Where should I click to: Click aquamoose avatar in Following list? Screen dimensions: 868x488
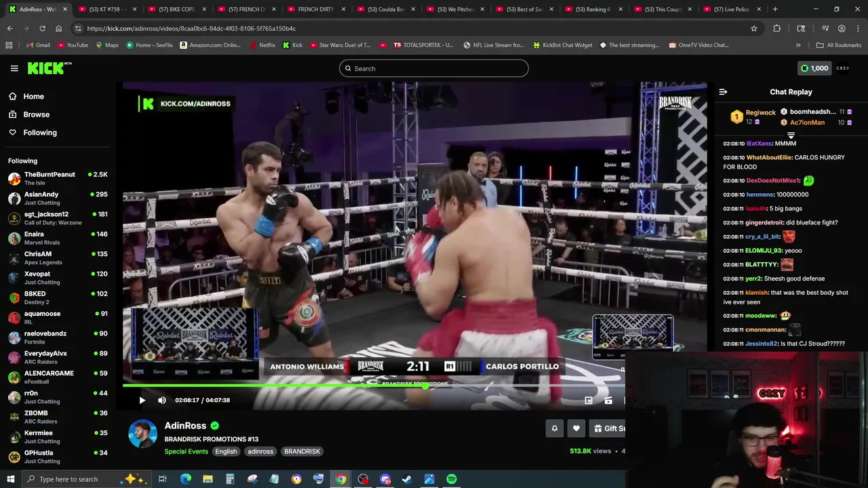coord(14,317)
